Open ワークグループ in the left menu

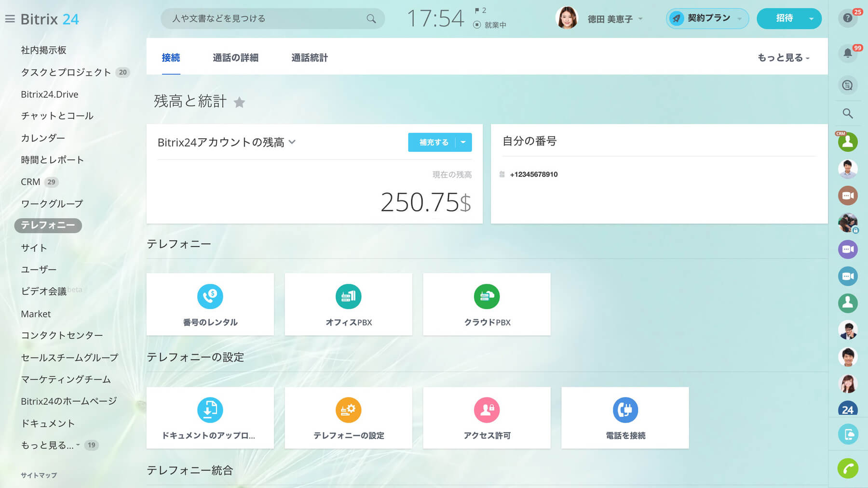52,204
